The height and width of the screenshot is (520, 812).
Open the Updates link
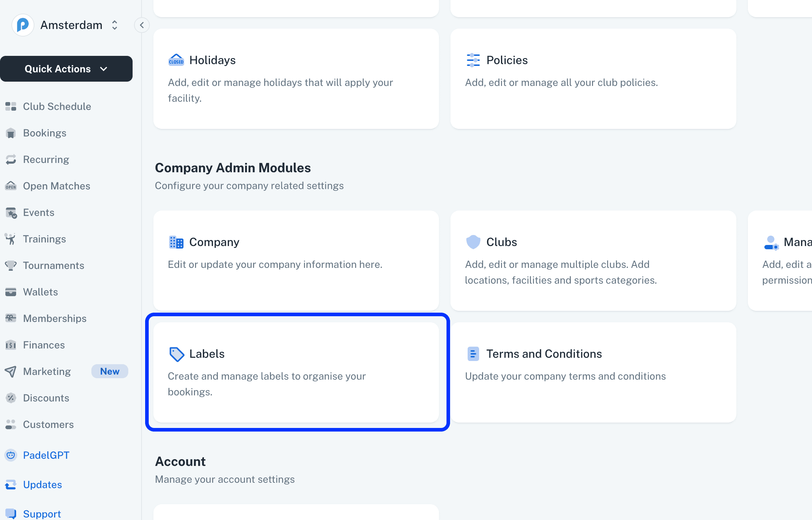tap(42, 485)
